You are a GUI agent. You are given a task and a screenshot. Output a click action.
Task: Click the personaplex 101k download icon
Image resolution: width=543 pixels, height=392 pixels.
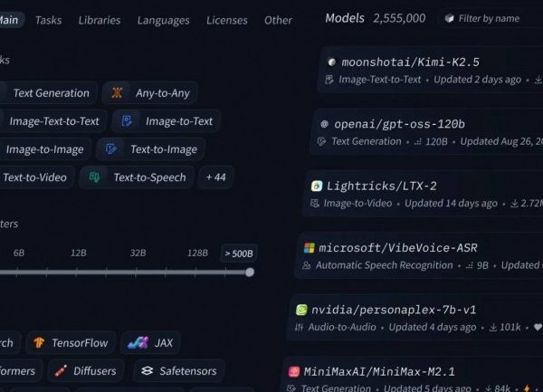click(x=493, y=327)
